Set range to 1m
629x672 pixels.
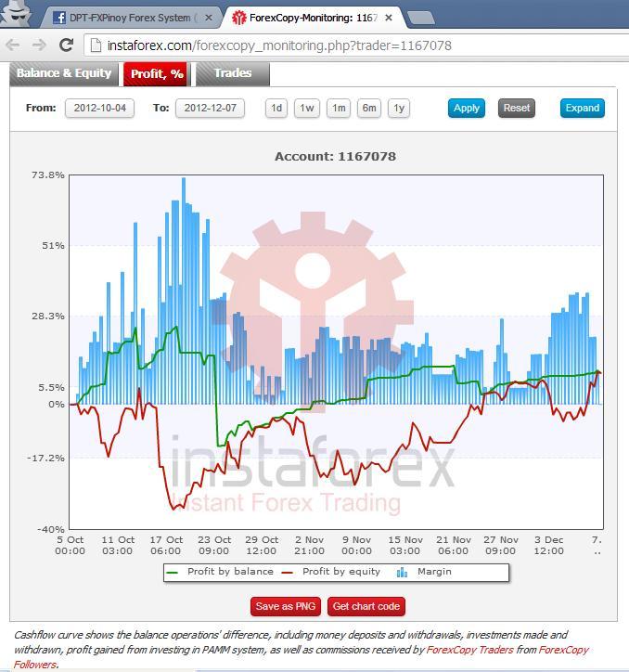tap(339, 108)
